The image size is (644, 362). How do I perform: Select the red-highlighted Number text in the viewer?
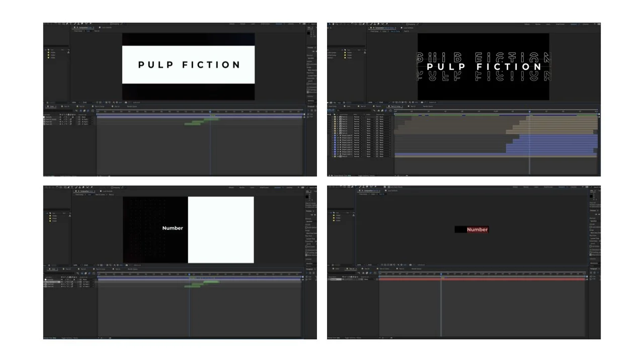click(x=477, y=229)
